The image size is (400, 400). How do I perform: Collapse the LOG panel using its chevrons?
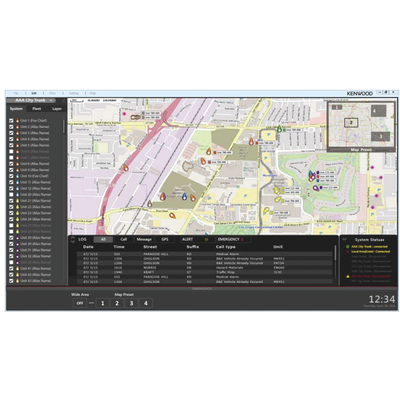73,240
